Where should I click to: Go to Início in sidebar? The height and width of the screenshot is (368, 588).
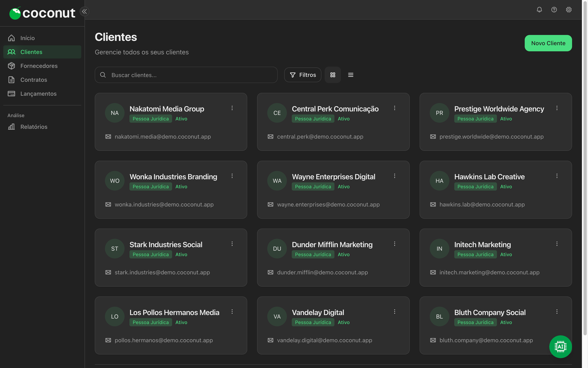42,38
